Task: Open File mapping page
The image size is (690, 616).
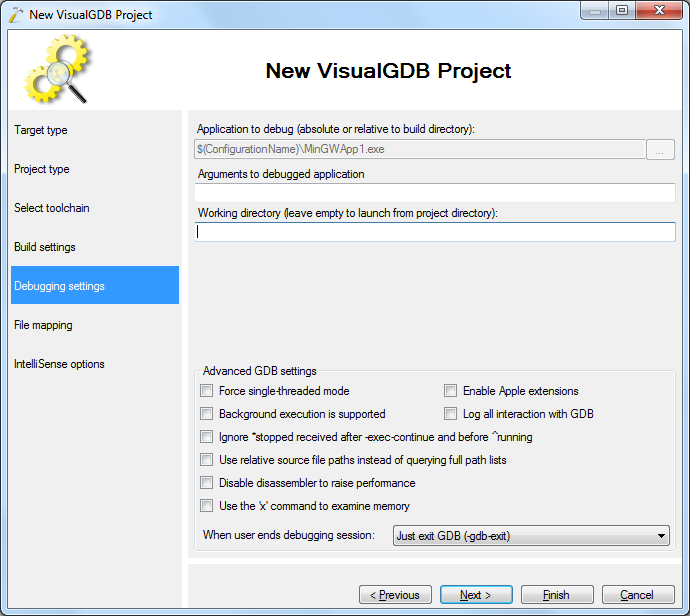Action: [95, 325]
